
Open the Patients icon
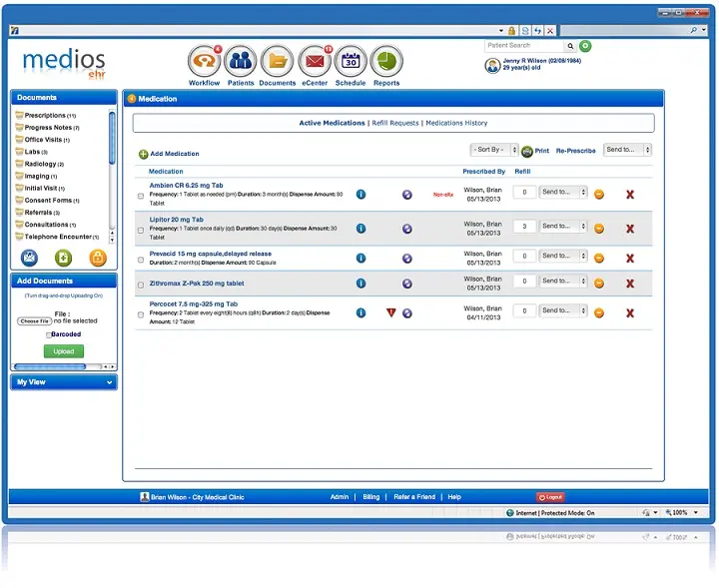[x=241, y=61]
